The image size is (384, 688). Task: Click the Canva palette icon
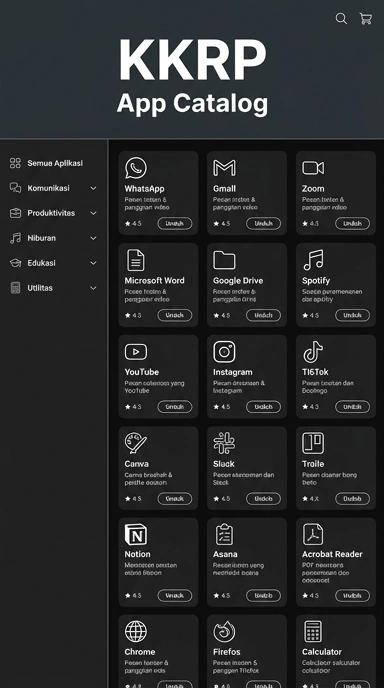point(136,443)
